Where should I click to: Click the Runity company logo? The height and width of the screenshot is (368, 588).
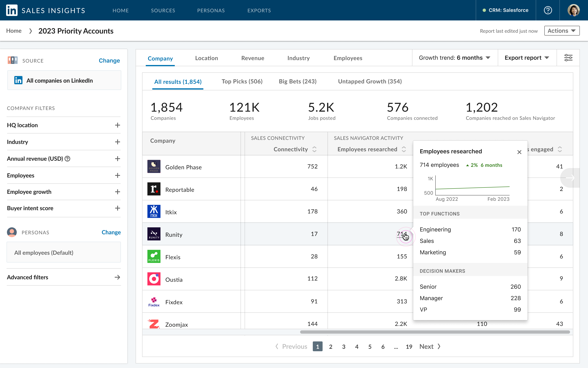[154, 234]
